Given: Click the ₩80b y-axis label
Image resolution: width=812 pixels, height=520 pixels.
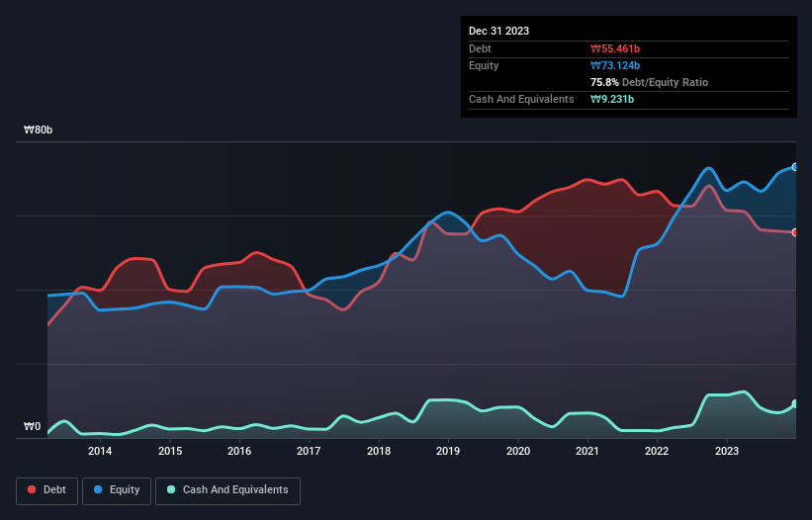Looking at the screenshot, I should 38,130.
